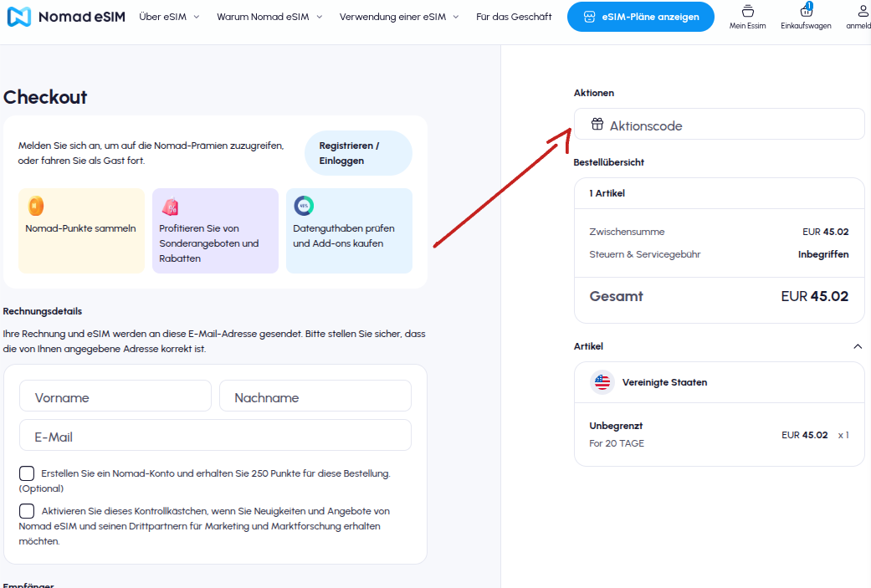Go to Für das Geschäft page
This screenshot has width=871, height=588.
click(x=514, y=17)
